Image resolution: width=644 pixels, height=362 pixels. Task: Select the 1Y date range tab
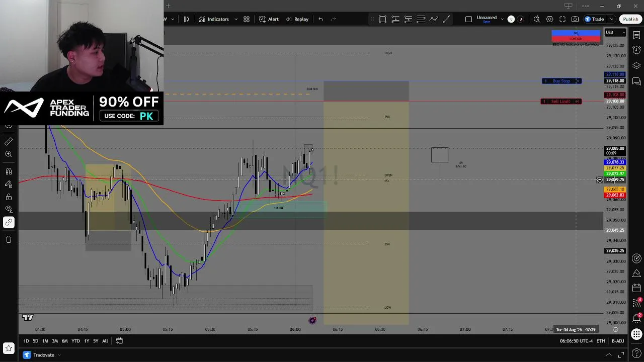(87, 341)
